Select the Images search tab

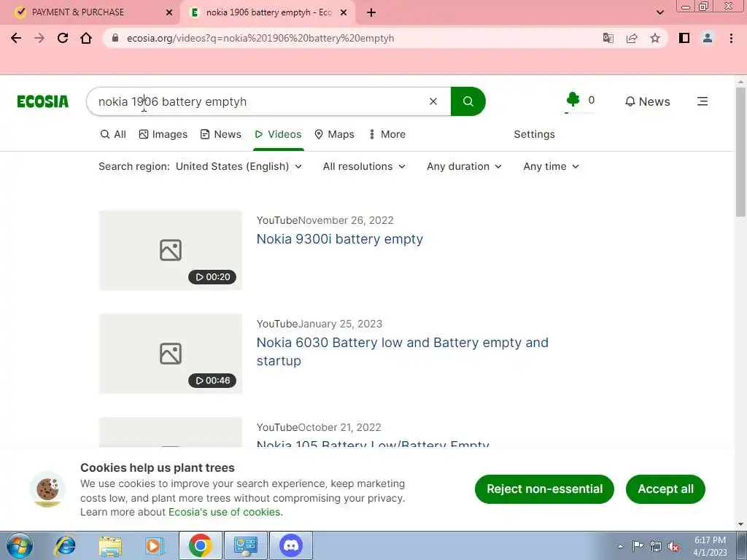pyautogui.click(x=163, y=134)
